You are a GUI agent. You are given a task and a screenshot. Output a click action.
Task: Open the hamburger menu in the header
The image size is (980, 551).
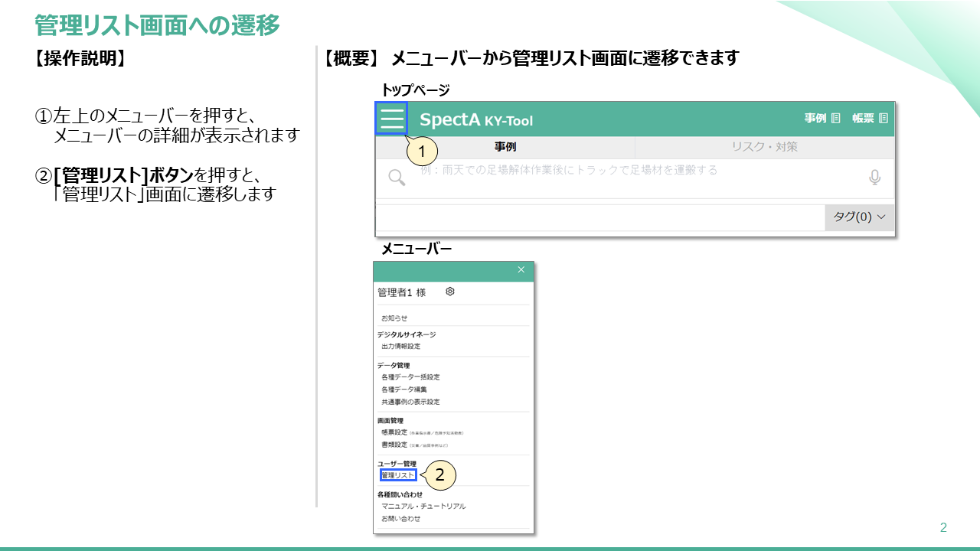click(x=391, y=119)
